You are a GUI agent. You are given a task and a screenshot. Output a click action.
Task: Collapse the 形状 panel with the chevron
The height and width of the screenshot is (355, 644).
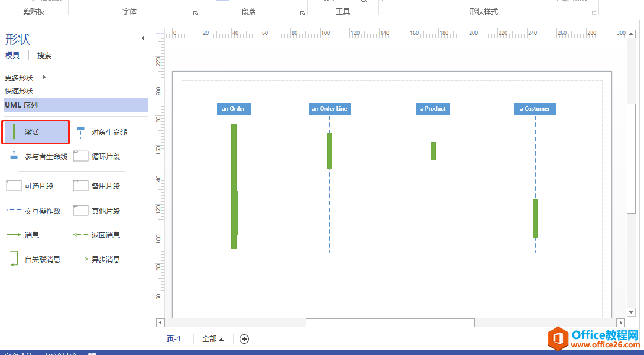point(143,38)
